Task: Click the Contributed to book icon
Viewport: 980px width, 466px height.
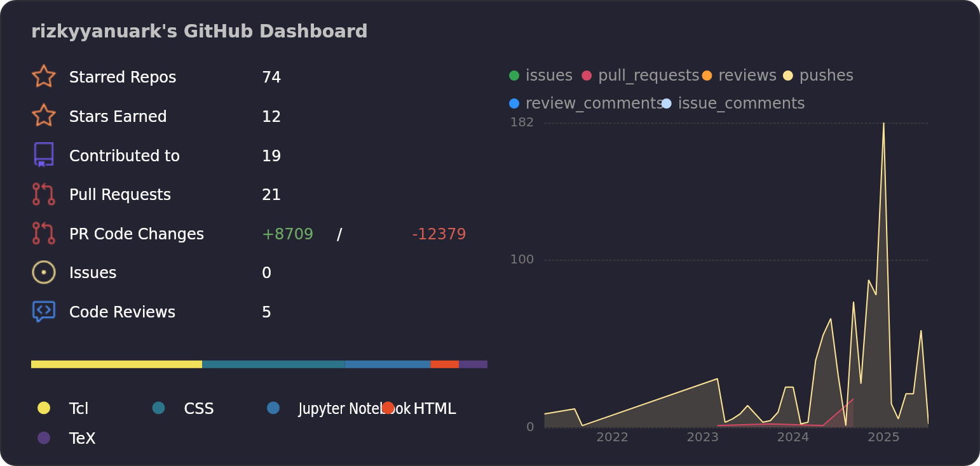Action: (43, 155)
